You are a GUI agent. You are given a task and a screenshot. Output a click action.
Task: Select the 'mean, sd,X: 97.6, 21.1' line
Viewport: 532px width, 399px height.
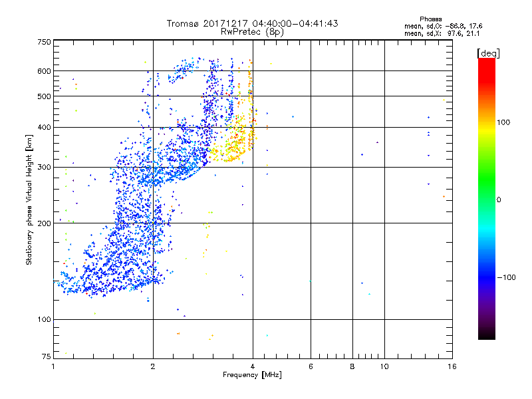click(442, 33)
